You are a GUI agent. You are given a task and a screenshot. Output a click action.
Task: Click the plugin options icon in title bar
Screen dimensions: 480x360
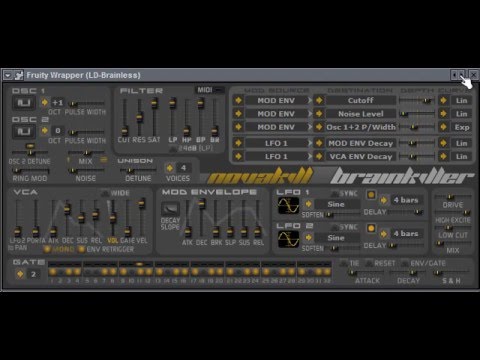pyautogui.click(x=18, y=75)
